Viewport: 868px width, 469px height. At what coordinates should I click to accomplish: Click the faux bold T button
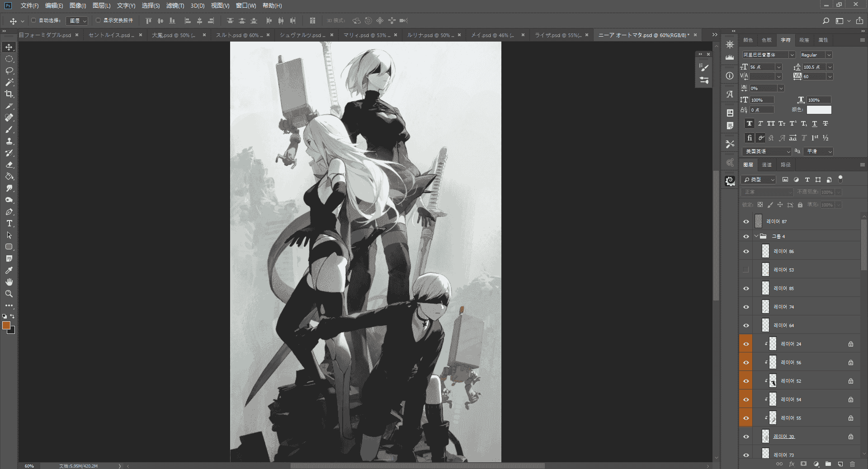click(750, 124)
